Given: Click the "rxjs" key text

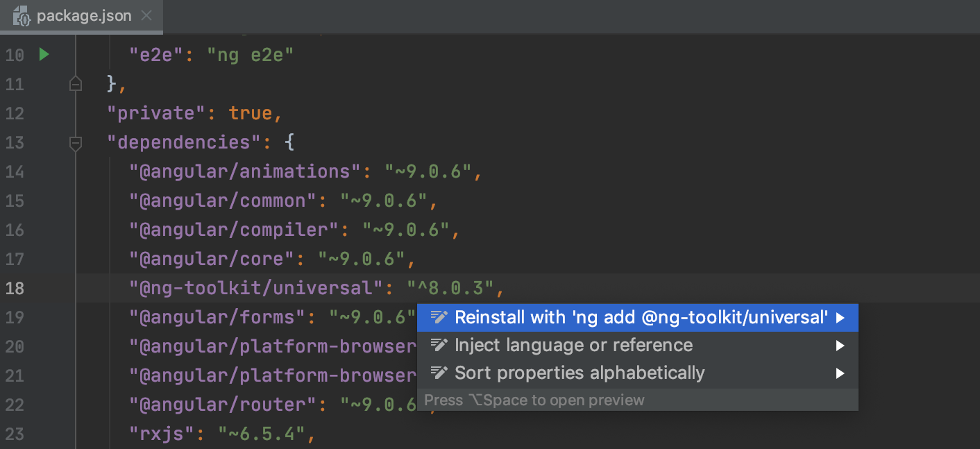Looking at the screenshot, I should (162, 434).
